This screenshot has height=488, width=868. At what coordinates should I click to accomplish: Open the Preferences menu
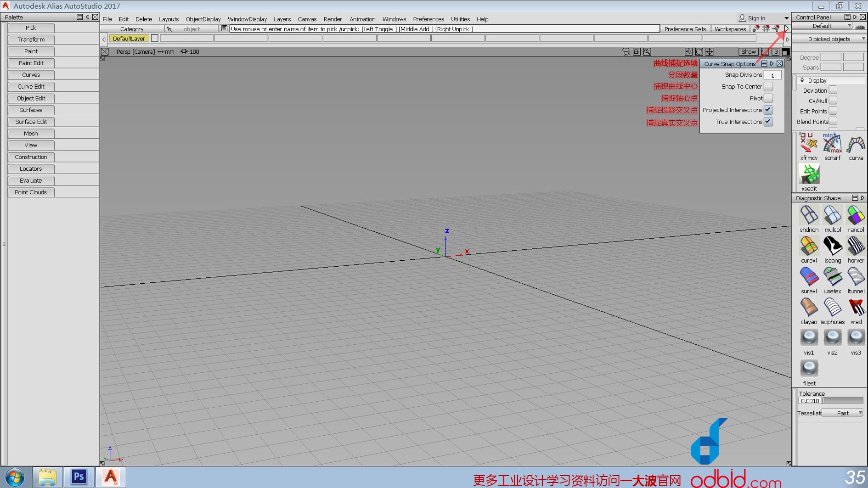click(x=428, y=19)
